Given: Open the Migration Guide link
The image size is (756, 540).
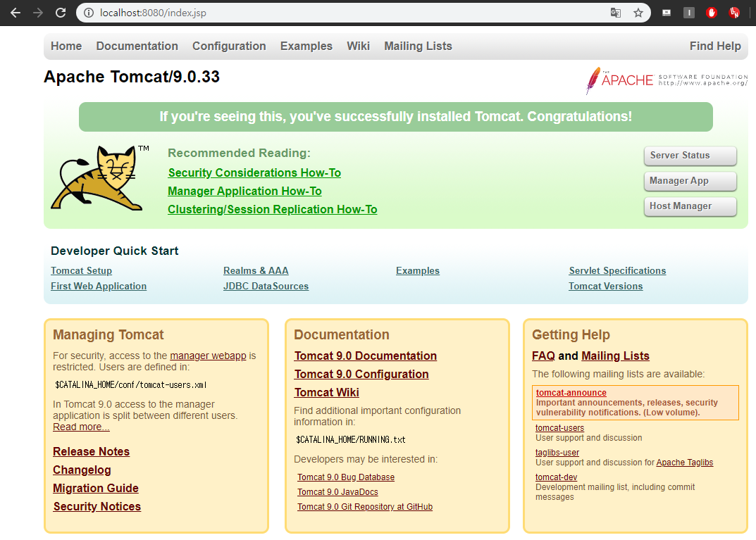Looking at the screenshot, I should tap(95, 488).
